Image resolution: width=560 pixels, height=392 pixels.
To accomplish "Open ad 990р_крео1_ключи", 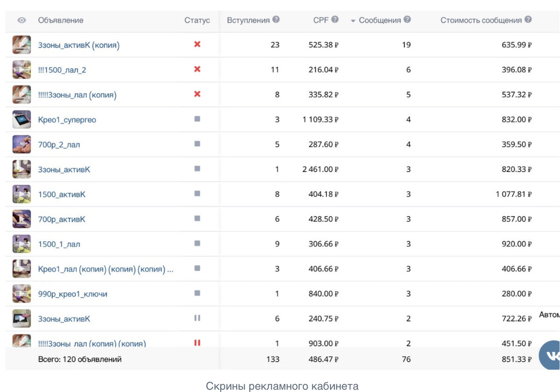I will tap(72, 294).
